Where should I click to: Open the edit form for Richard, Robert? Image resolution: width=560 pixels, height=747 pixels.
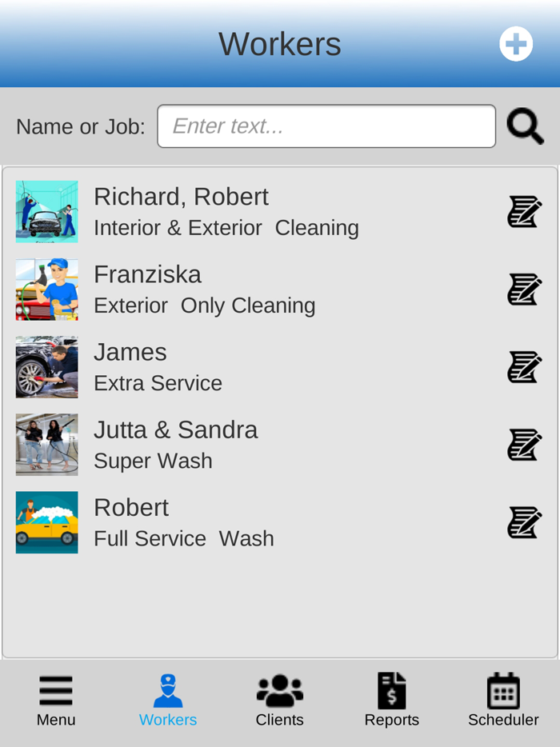(525, 211)
